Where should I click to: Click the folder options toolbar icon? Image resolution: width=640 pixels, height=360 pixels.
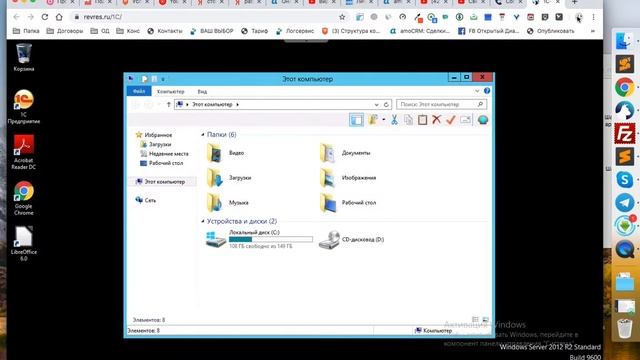[373, 120]
